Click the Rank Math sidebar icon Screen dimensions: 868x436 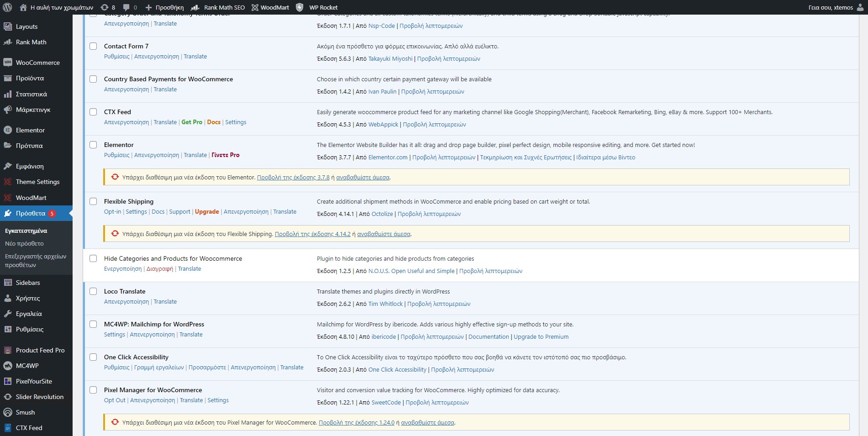8,42
